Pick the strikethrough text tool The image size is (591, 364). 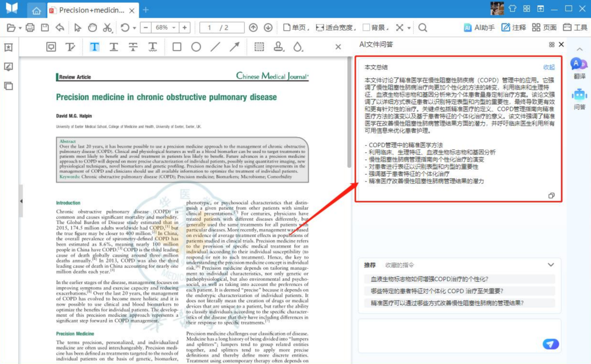tap(133, 47)
